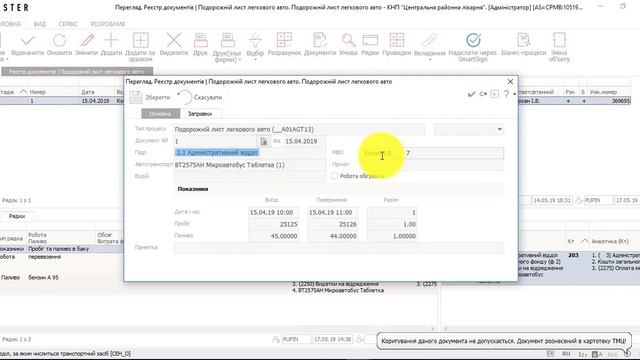
Task: Click the Паливо return value 44.00000
Action: coord(333,236)
